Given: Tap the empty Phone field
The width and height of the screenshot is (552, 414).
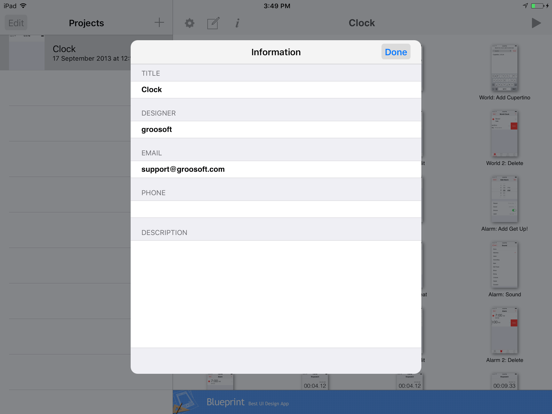Looking at the screenshot, I should point(276,209).
